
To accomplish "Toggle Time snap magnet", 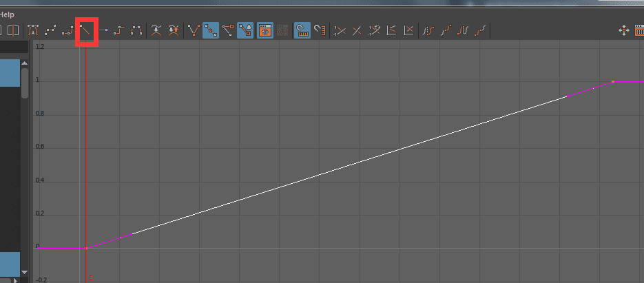I will click(302, 30).
